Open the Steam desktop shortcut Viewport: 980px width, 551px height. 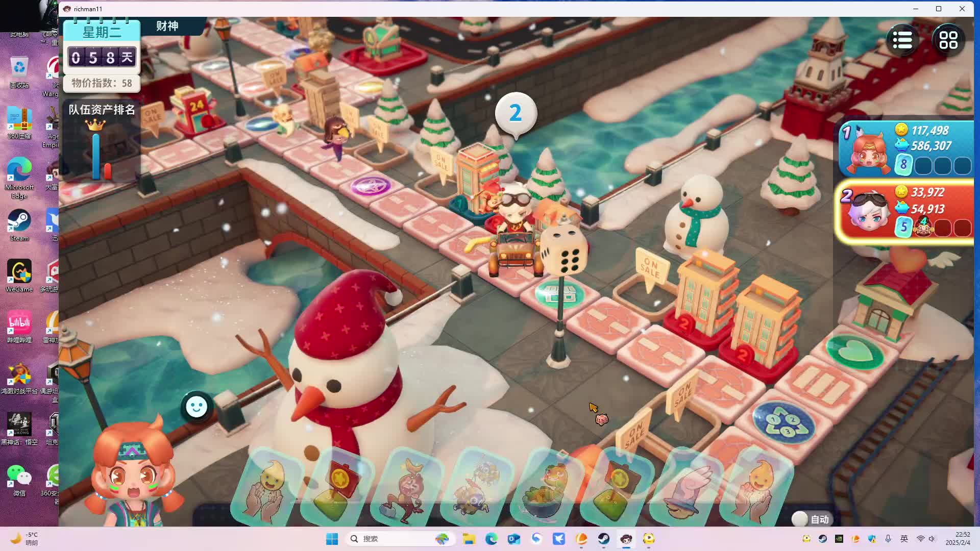pyautogui.click(x=19, y=225)
